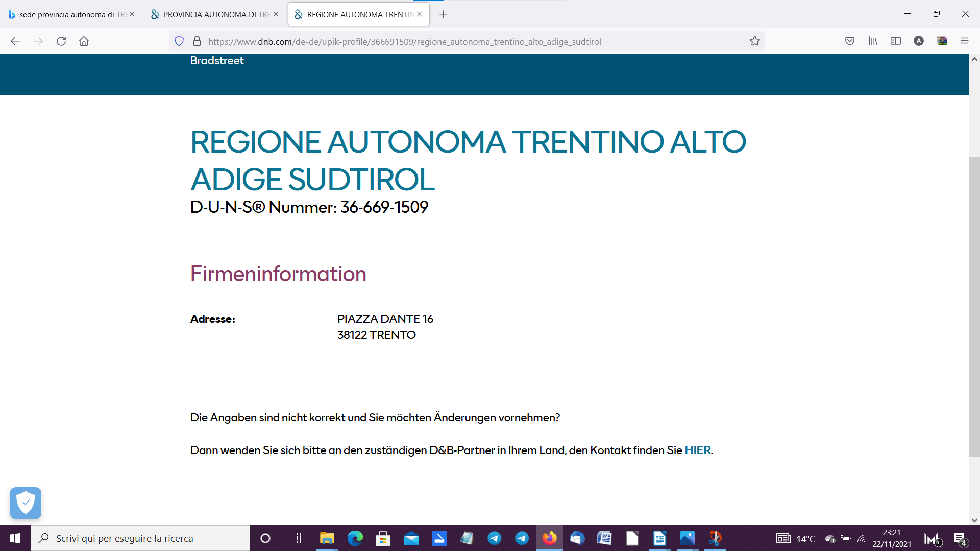Toggle the browser sidebar view
This screenshot has height=551, width=980.
pos(896,41)
